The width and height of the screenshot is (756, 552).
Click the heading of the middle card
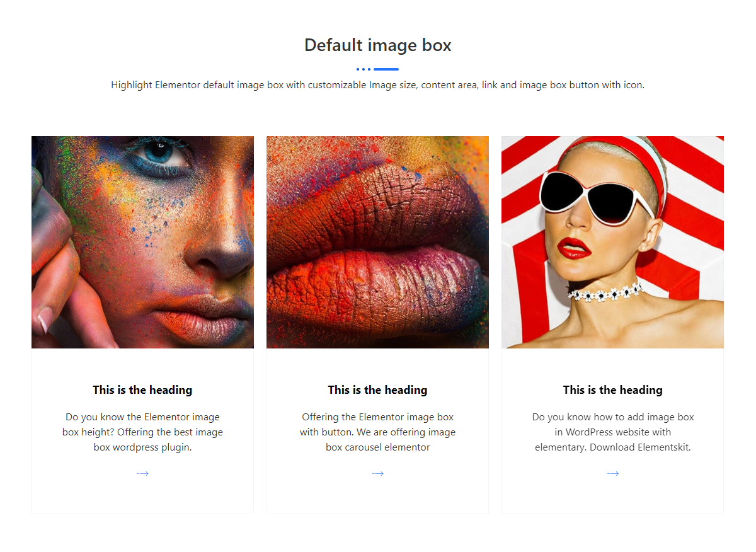coord(377,390)
